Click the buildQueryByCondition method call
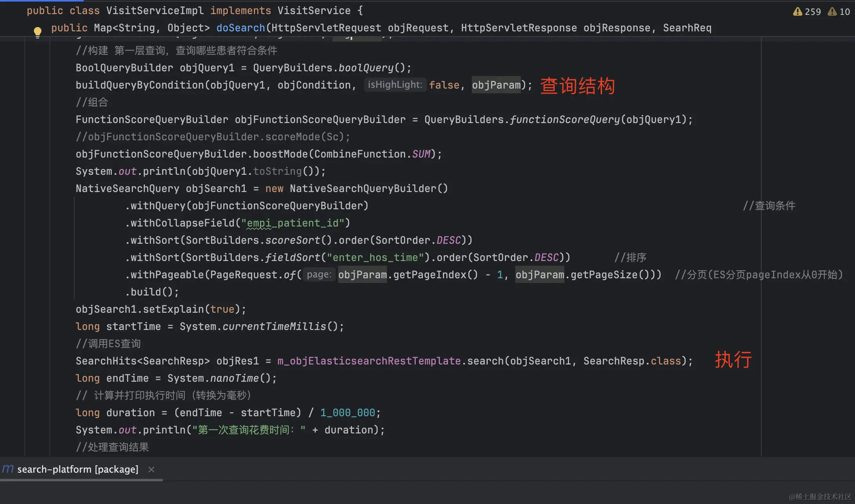 tap(140, 85)
